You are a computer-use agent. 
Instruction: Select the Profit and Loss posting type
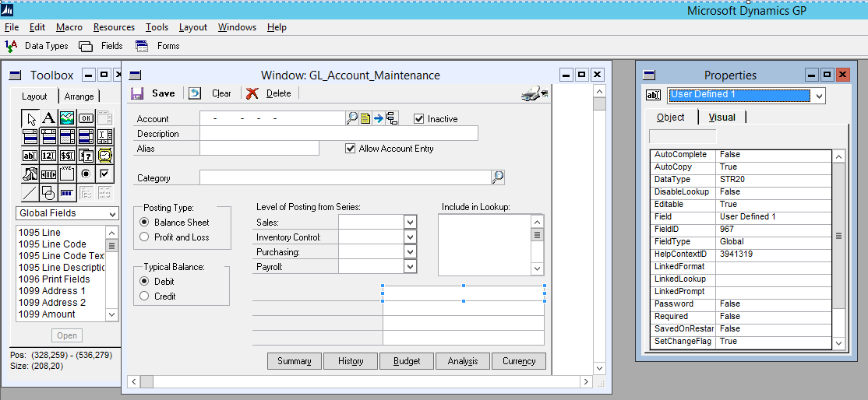[144, 237]
